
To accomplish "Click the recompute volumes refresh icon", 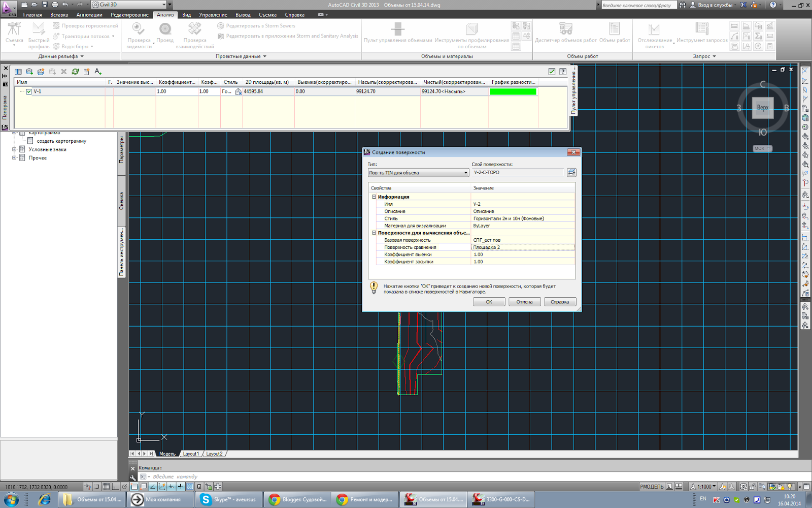I will [x=75, y=72].
